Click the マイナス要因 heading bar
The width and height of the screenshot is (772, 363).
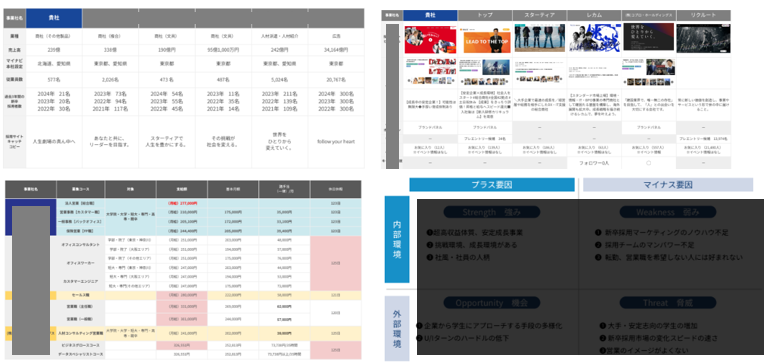coord(668,185)
